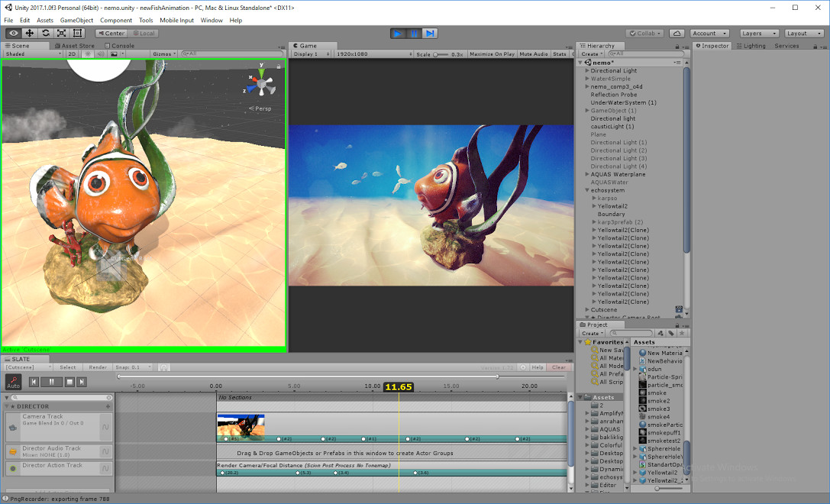Click the Director Action Track icon
Viewport: 830px width, 504px height.
(13, 469)
